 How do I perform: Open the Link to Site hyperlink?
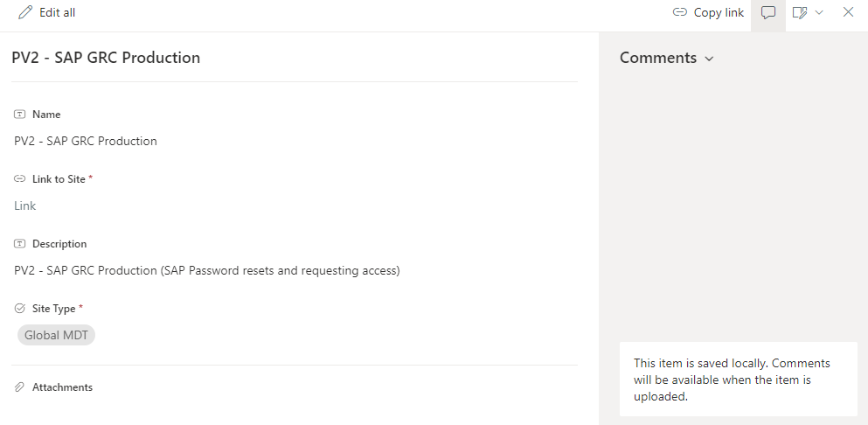point(25,206)
